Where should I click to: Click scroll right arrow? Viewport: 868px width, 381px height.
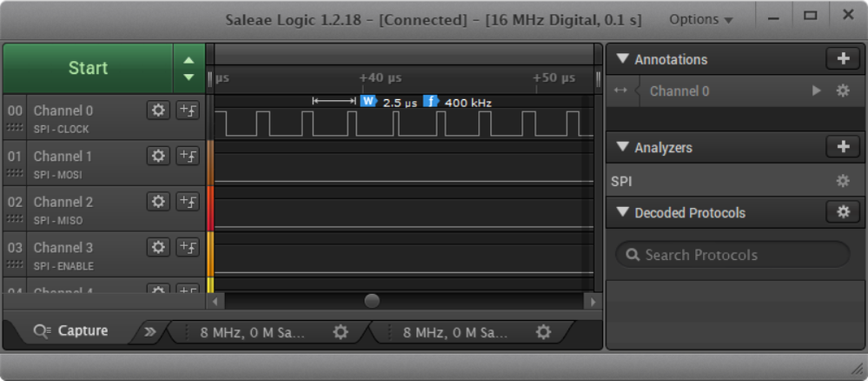click(x=593, y=302)
